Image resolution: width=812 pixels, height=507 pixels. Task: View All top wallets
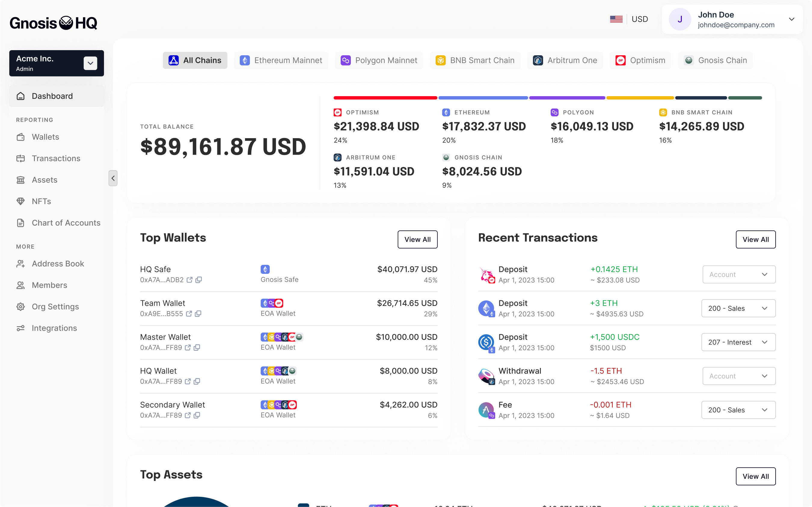click(417, 239)
